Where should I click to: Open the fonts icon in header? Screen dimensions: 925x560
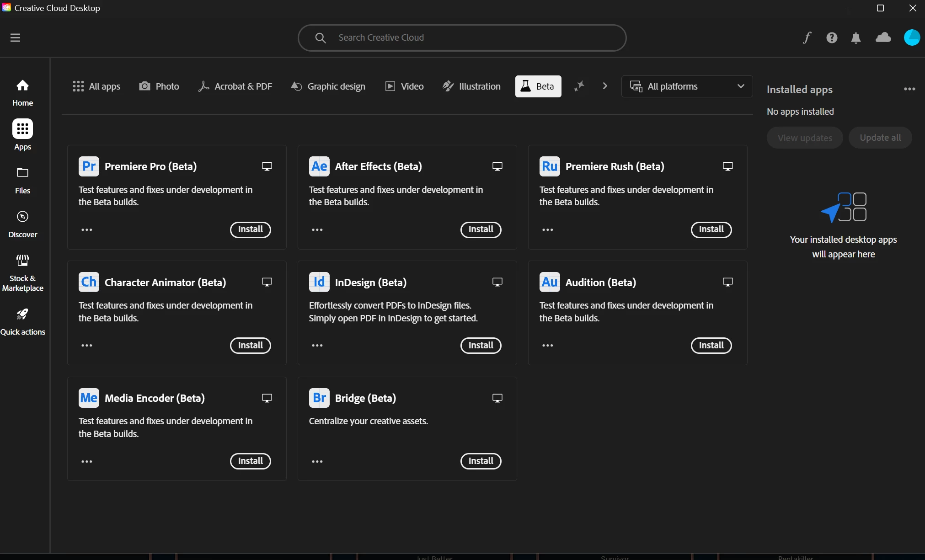click(x=807, y=37)
